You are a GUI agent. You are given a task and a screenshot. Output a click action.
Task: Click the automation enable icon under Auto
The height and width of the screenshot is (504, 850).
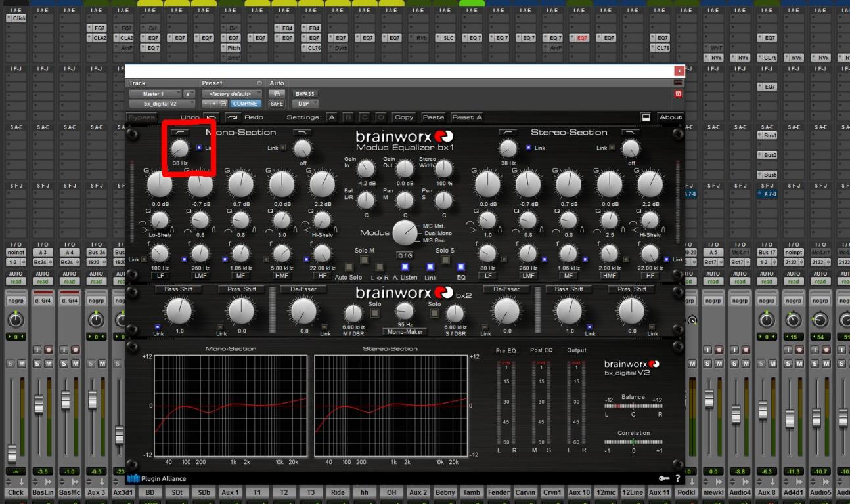(x=277, y=94)
